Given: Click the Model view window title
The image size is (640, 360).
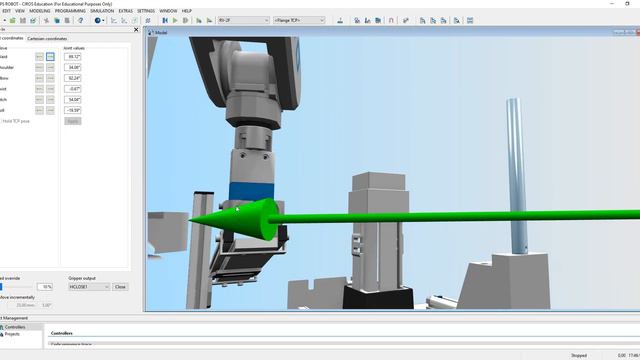Looking at the screenshot, I should 161,33.
